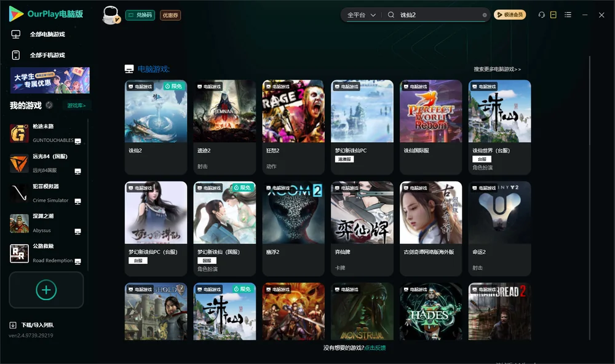This screenshot has height=364, width=615.
Task: Open the list menu icon in title bar
Action: (568, 15)
